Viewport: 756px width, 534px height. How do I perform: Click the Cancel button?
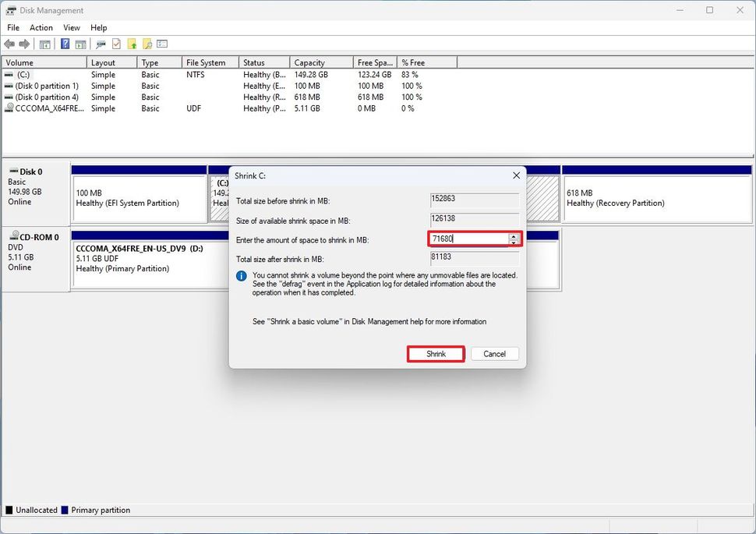pyautogui.click(x=494, y=353)
